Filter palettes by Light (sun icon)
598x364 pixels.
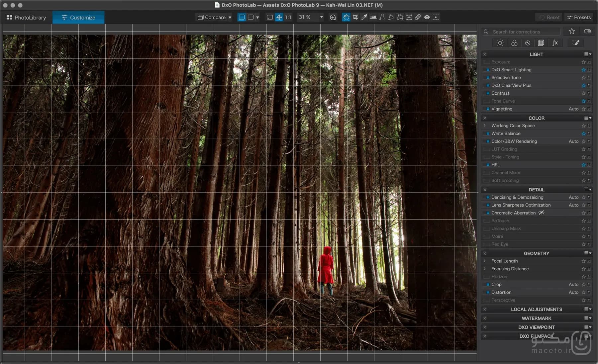tap(500, 43)
